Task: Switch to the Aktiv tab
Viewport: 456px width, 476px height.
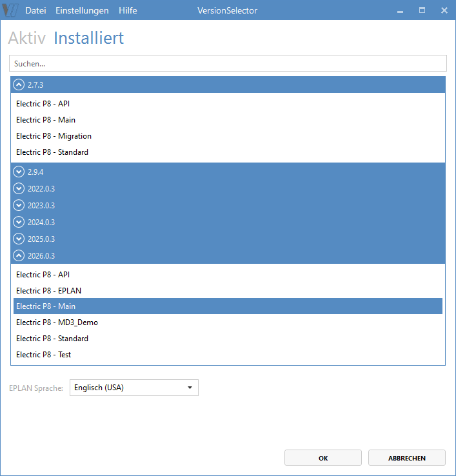Action: tap(27, 39)
